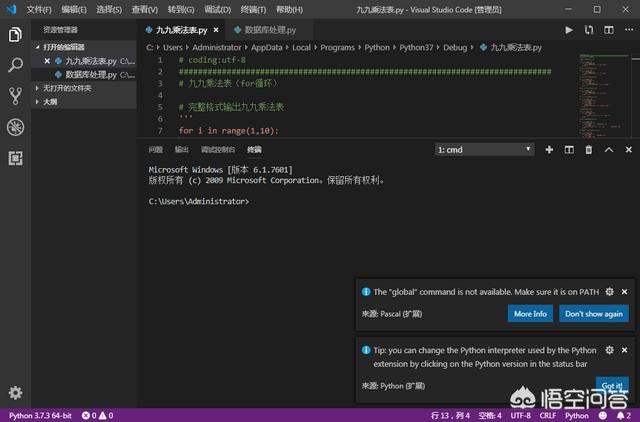
Task: Open the 文件(F) menu
Action: point(39,9)
